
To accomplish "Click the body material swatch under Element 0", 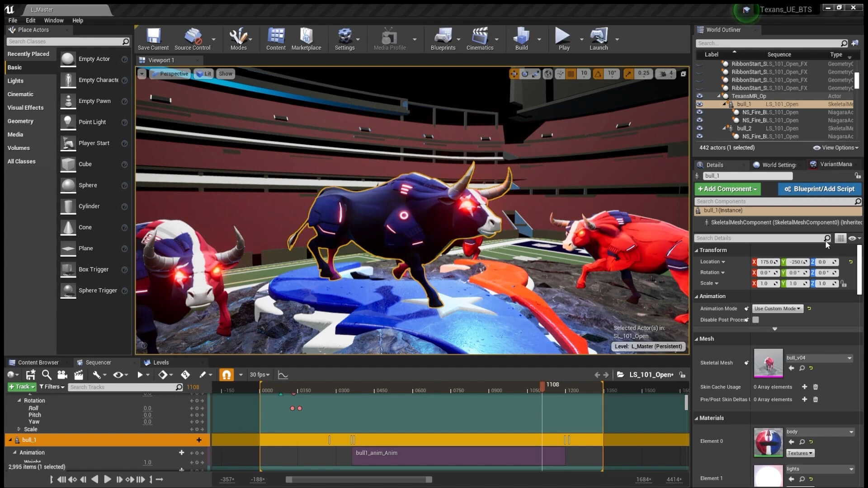I will [x=768, y=442].
